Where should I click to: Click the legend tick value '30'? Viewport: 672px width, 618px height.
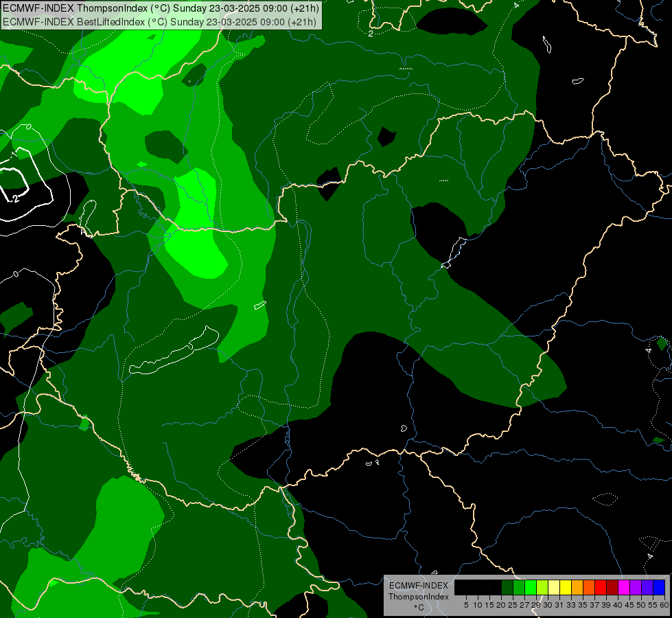tap(548, 605)
